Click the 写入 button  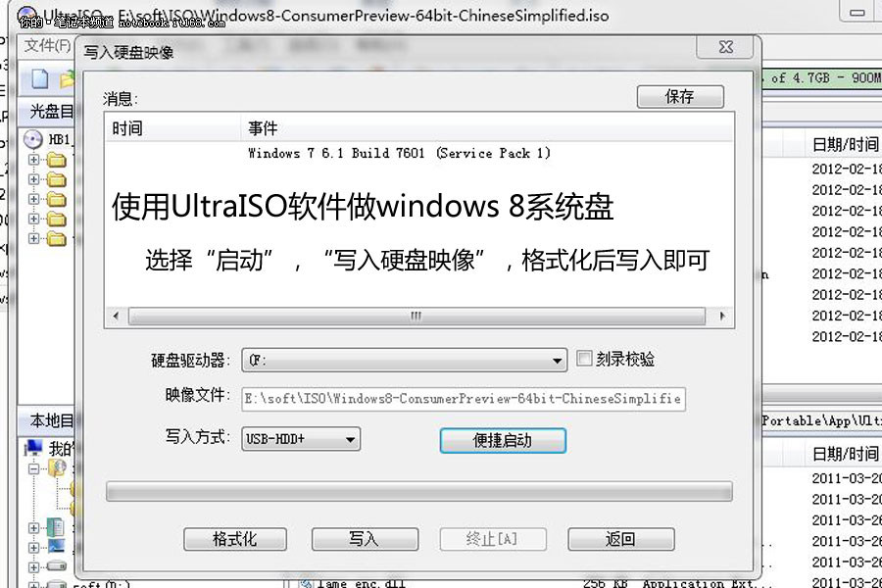[366, 539]
